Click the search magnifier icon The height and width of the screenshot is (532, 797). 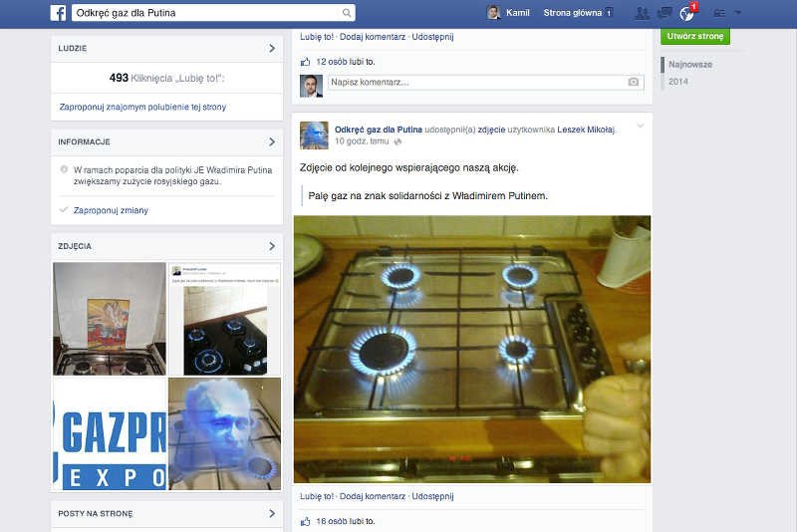pos(347,13)
